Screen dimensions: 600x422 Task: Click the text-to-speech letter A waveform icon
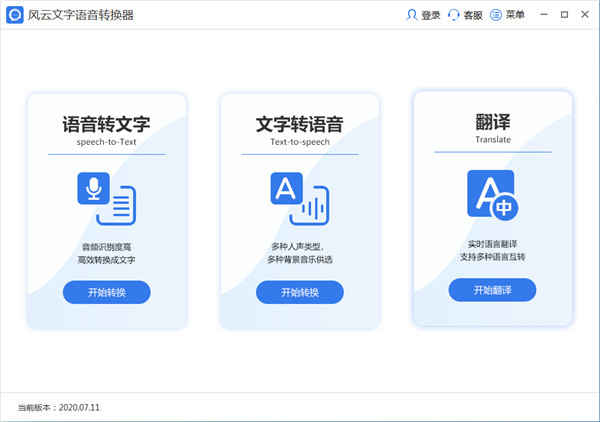[x=300, y=198]
